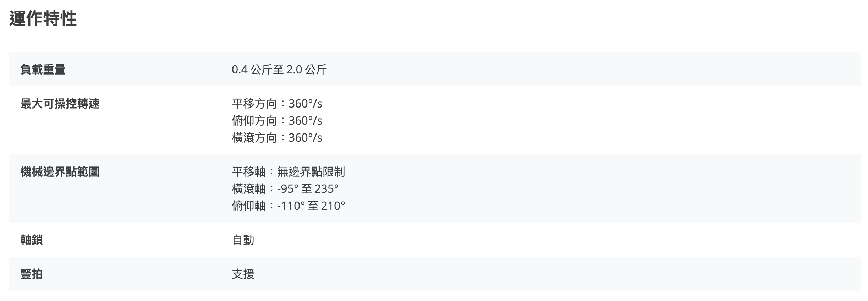Click the 橫滾方向：360°/s text line
Viewport: 868px width, 301px height.
pyautogui.click(x=277, y=138)
